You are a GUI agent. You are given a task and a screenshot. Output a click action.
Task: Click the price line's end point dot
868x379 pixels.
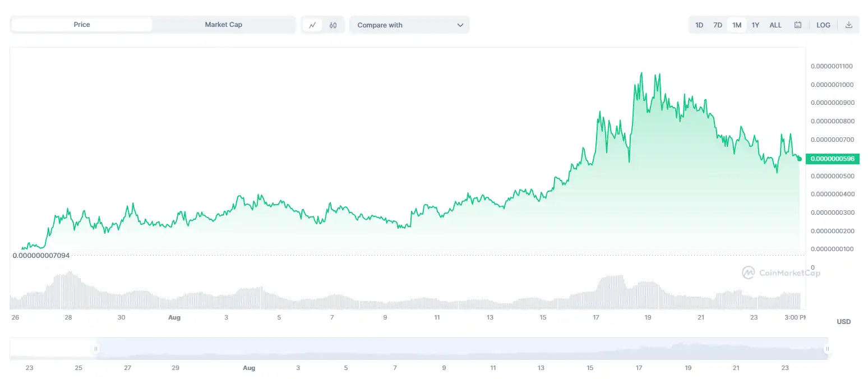click(x=799, y=159)
